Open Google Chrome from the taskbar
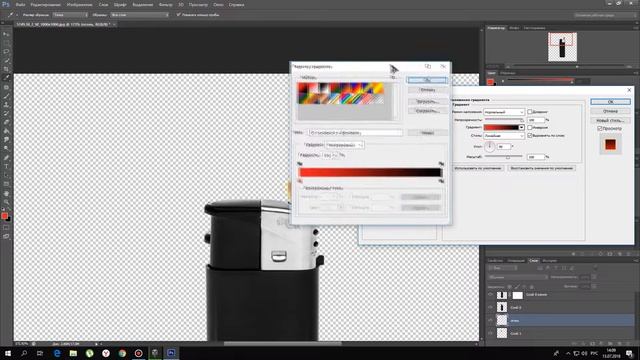The image size is (640, 360). pyautogui.click(x=122, y=353)
